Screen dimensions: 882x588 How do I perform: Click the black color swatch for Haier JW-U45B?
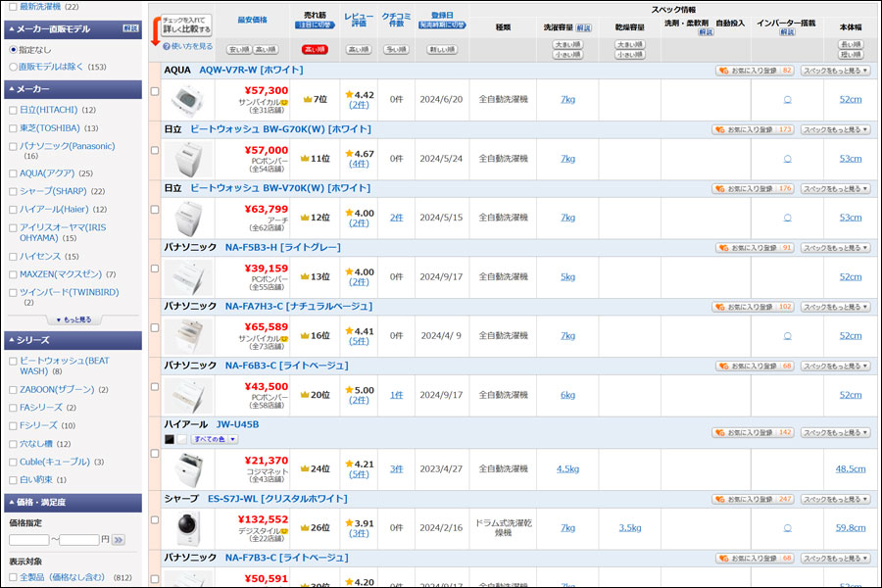170,439
